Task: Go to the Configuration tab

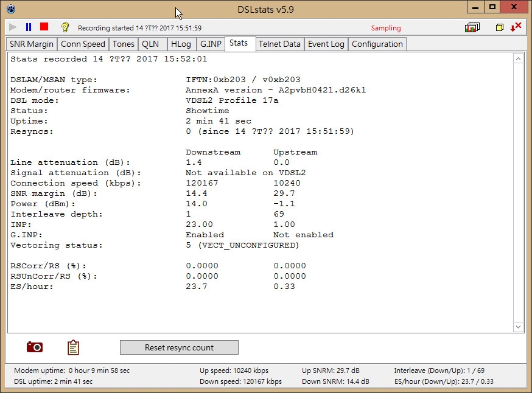Action: coord(377,44)
